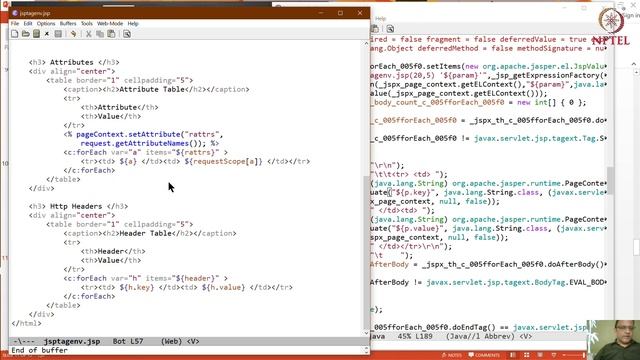Click the Open file folder icon

coord(26,34)
